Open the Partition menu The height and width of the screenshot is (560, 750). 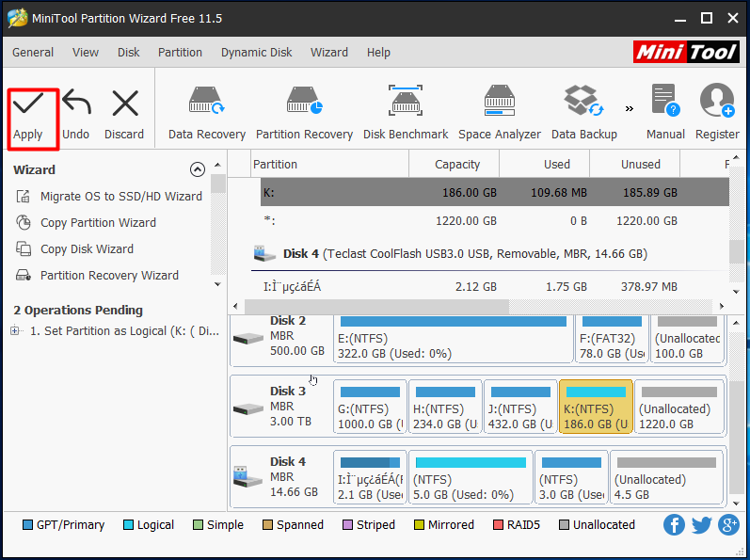181,52
